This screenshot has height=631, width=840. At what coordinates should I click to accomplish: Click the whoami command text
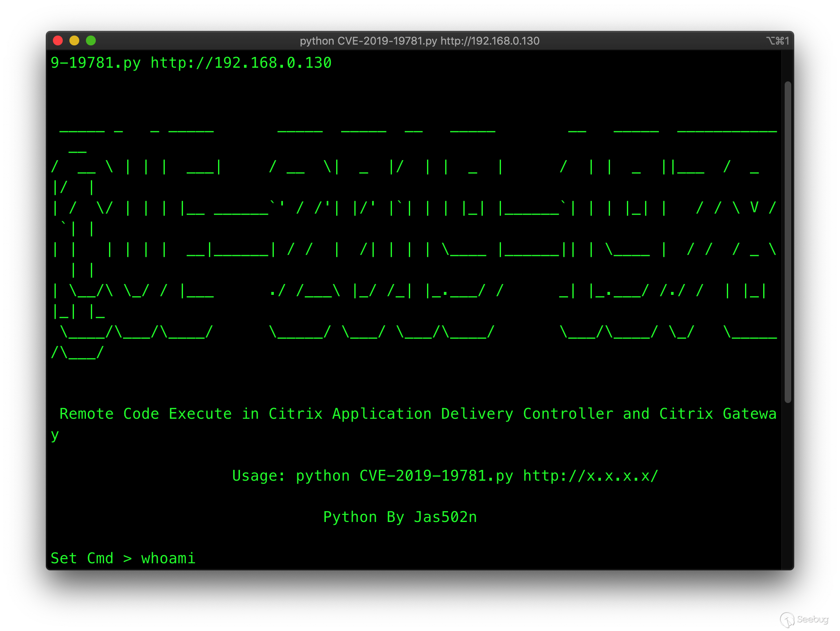coord(168,558)
